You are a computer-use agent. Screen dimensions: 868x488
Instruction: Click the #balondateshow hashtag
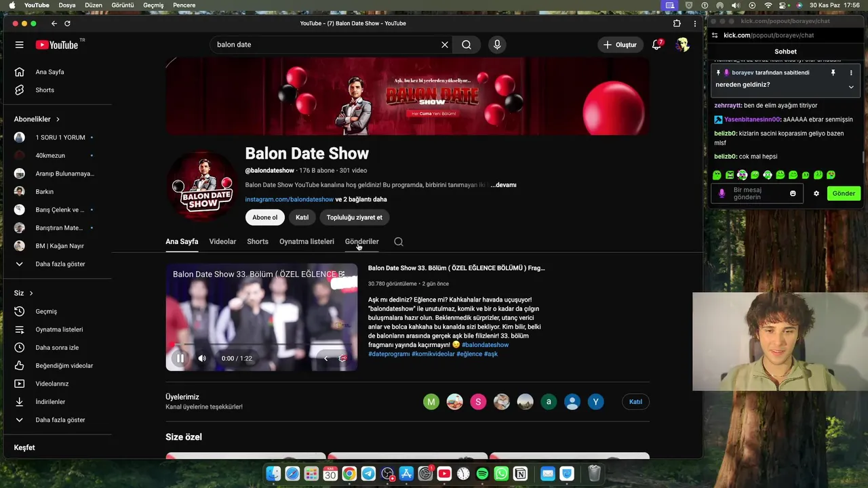point(485,345)
